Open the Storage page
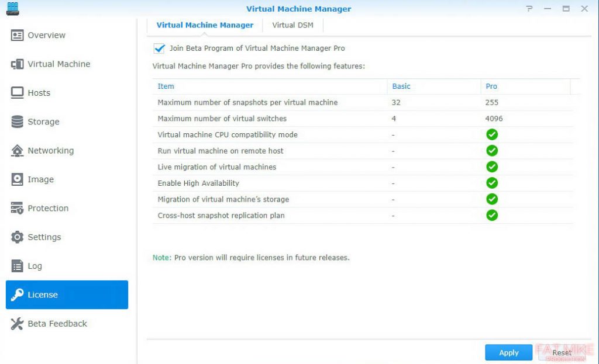The height and width of the screenshot is (364, 599). (x=67, y=122)
